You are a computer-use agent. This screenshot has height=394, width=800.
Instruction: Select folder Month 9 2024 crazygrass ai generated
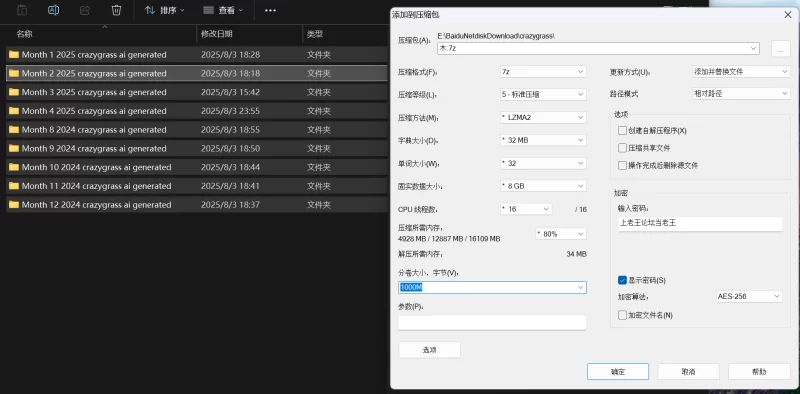click(197, 149)
